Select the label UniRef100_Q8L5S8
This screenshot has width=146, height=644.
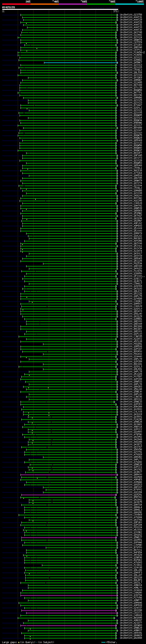pyautogui.click(x=131, y=72)
